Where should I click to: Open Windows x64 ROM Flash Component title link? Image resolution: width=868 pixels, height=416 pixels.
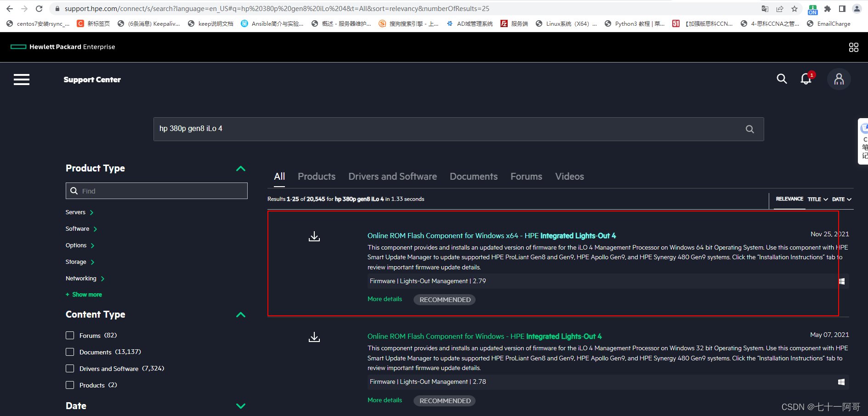[492, 236]
